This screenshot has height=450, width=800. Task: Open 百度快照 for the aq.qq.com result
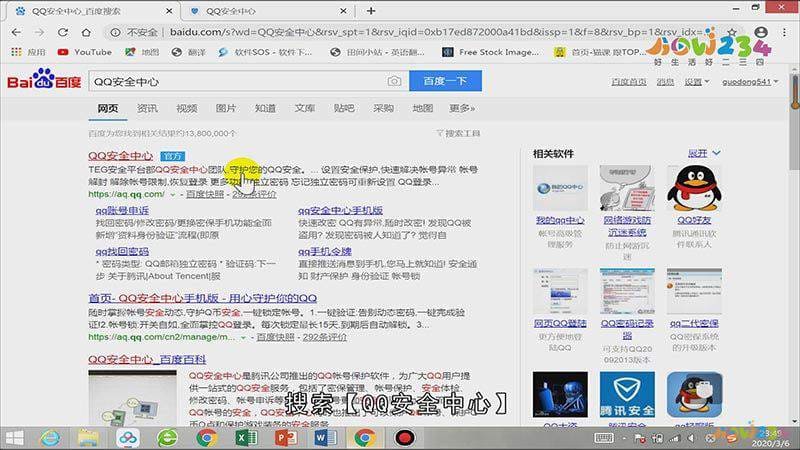click(205, 194)
